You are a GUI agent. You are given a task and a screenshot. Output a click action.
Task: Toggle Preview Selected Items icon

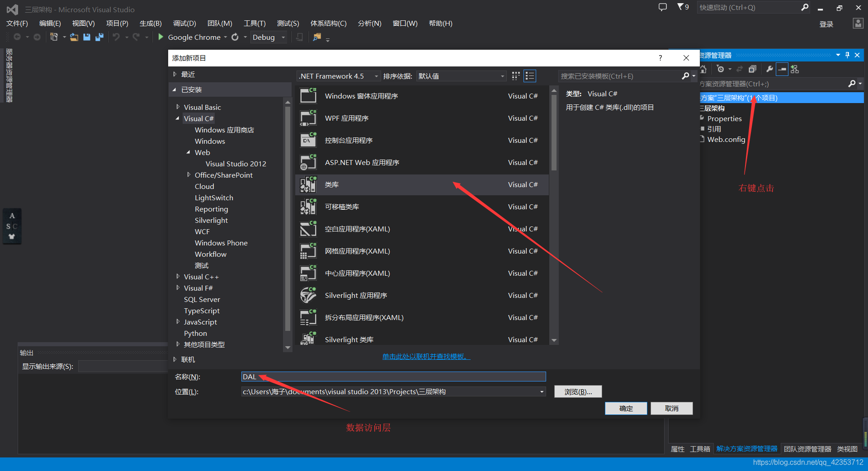[782, 69]
